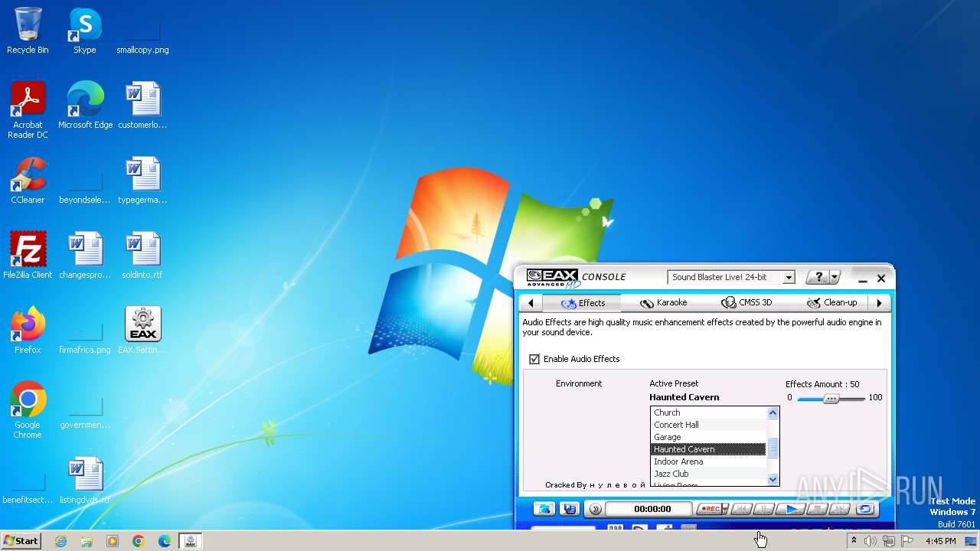Open the REC options dropdown arrow
Image resolution: width=980 pixels, height=551 pixels.
[725, 509]
